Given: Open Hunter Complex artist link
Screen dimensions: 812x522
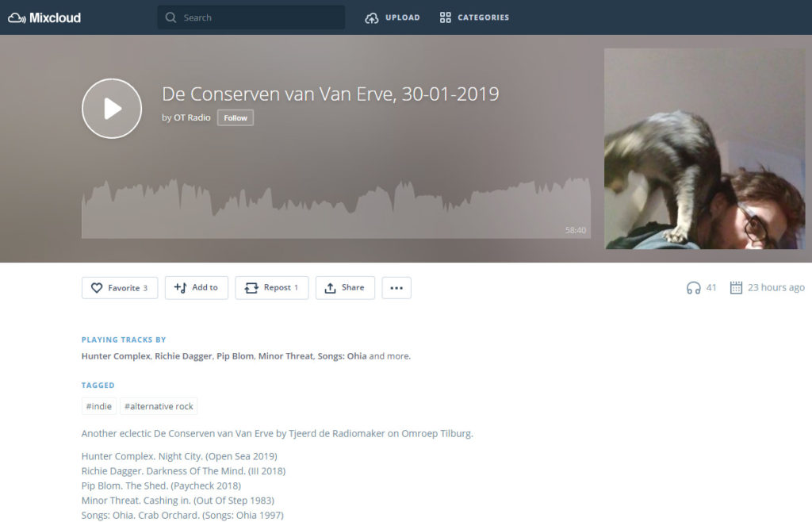Looking at the screenshot, I should pos(116,356).
